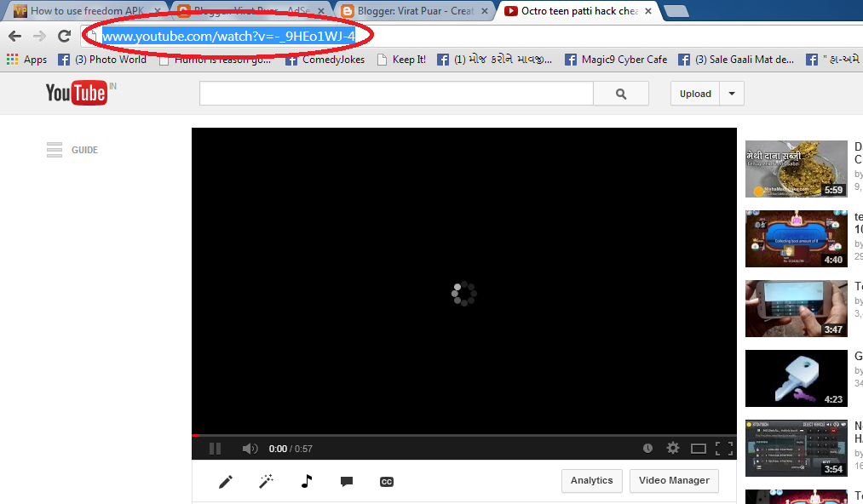
Task: Open the Subtitles CC editor
Action: pos(386,481)
